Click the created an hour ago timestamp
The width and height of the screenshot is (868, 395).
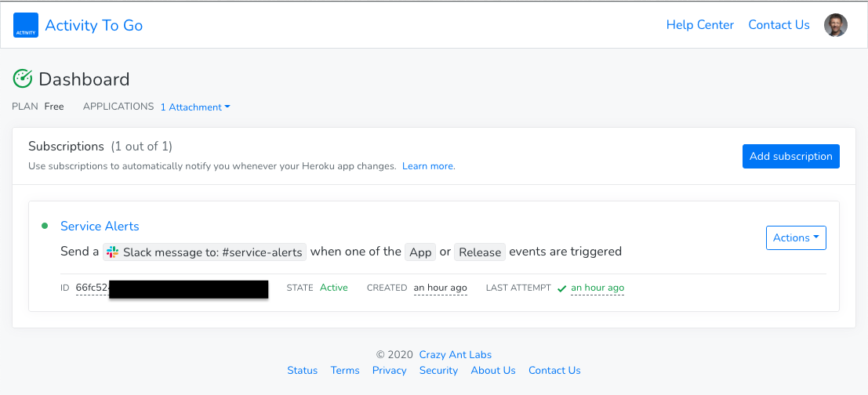coord(440,288)
